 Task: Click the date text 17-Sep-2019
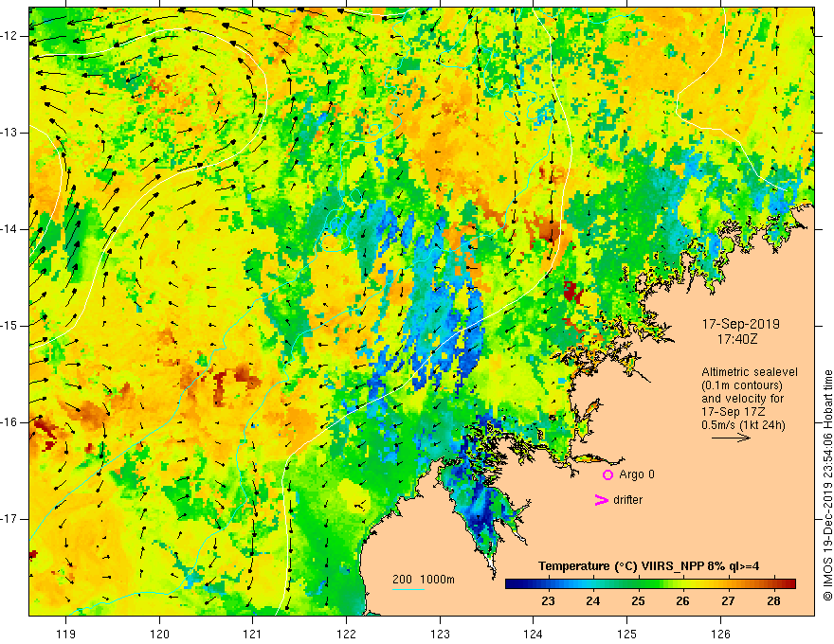point(741,324)
